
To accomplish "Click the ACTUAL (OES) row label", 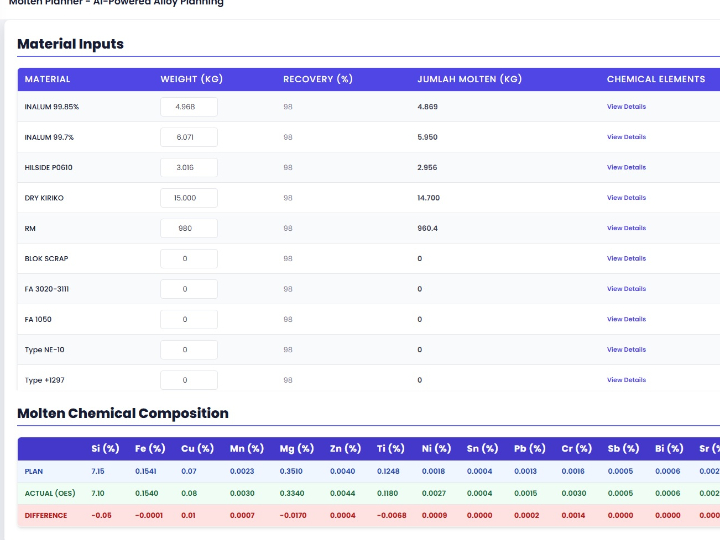I will point(50,493).
